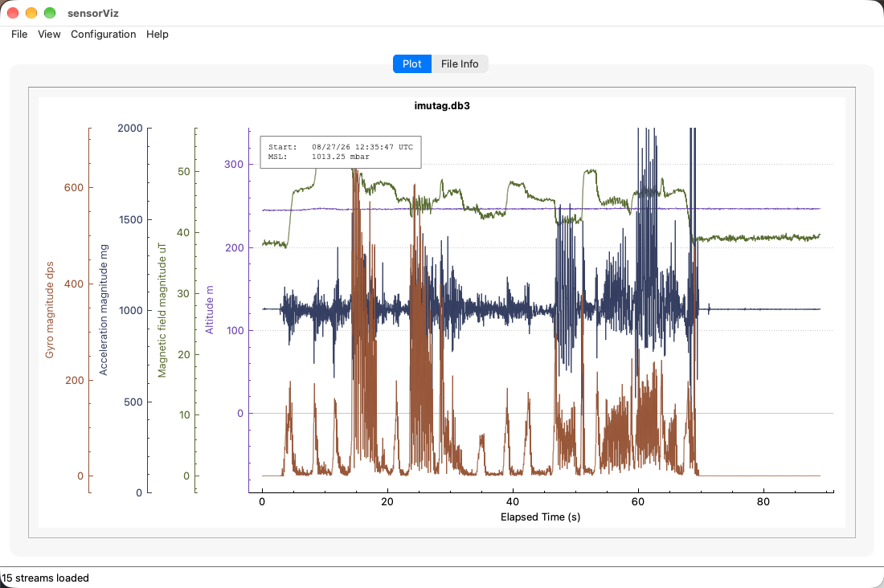Click the 'Gyro magnitude dps' axis label
The image size is (884, 588).
click(50, 309)
